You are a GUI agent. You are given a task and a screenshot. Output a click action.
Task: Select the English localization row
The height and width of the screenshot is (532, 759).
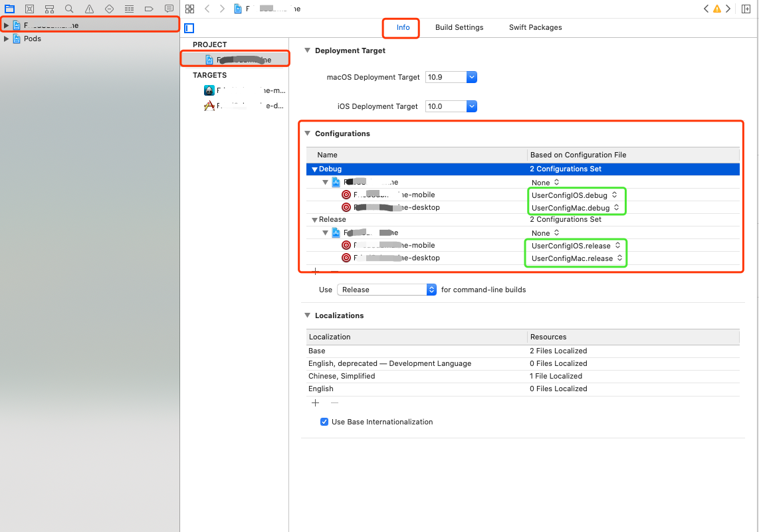click(x=523, y=389)
